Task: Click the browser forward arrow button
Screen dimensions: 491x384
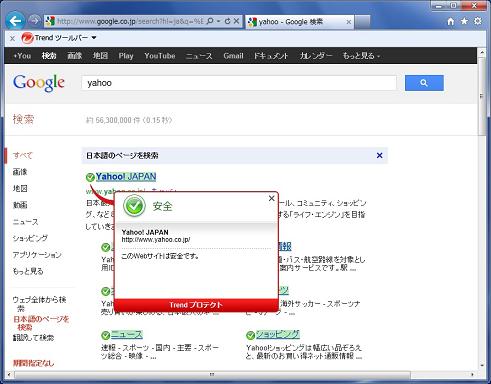Action: [34, 21]
